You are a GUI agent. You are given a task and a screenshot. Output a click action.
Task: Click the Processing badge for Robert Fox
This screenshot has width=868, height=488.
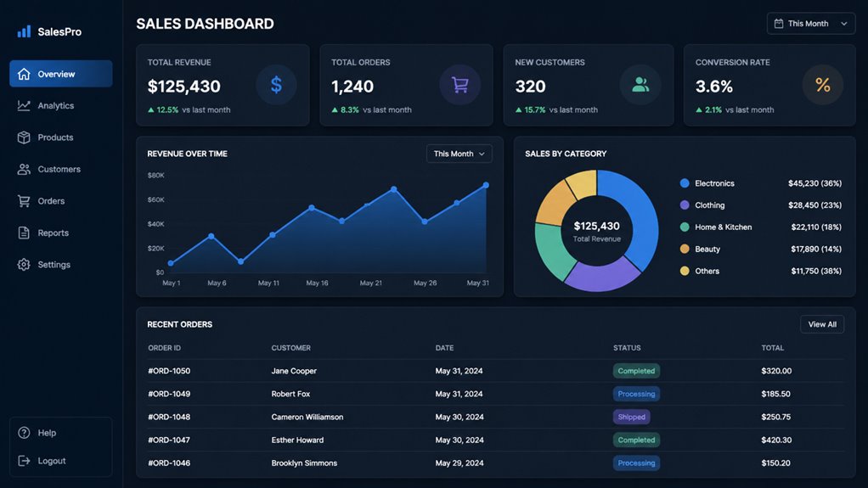[636, 394]
